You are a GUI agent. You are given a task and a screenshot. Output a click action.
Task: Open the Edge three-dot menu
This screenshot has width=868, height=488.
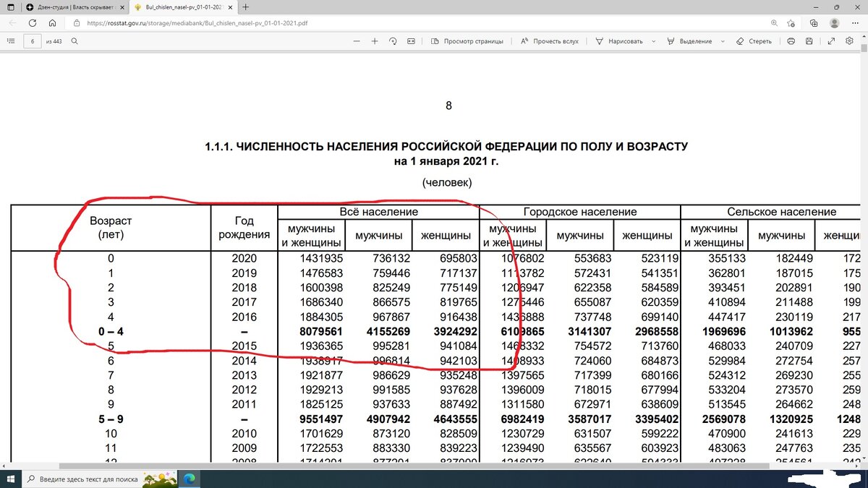tap(854, 23)
